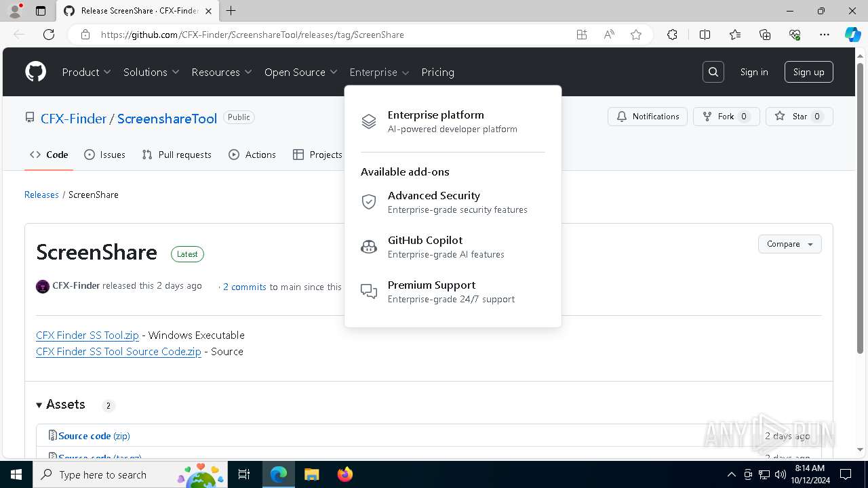Open Edge tab actions menu icon
Viewport: 868px width, 488px height.
pyautogui.click(x=40, y=11)
